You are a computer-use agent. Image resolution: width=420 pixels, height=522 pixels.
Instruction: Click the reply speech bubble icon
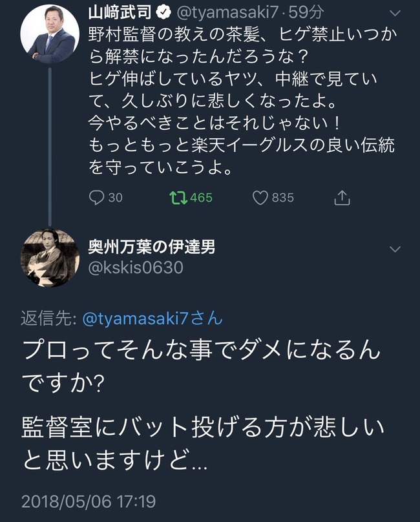pyautogui.click(x=97, y=198)
